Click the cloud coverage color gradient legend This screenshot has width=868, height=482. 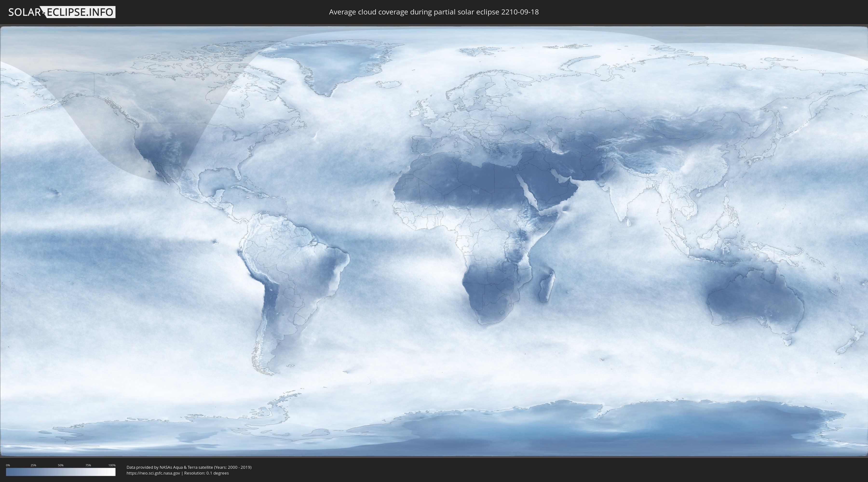(61, 472)
